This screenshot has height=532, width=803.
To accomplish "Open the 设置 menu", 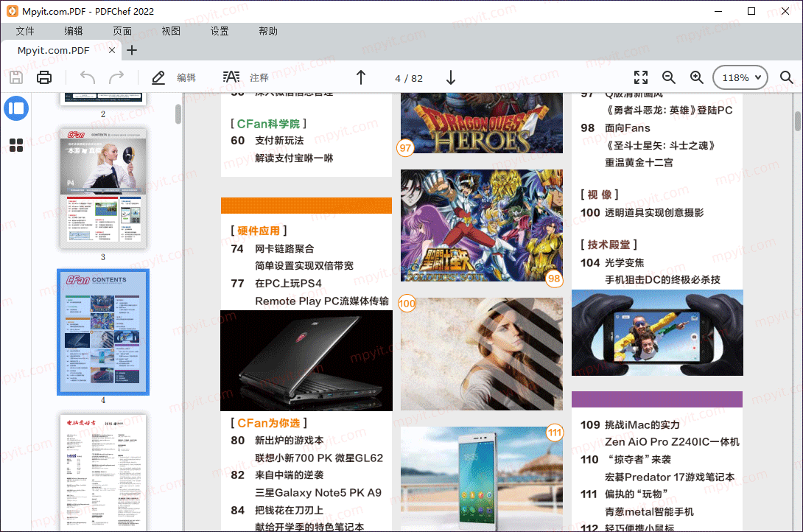I will point(220,31).
